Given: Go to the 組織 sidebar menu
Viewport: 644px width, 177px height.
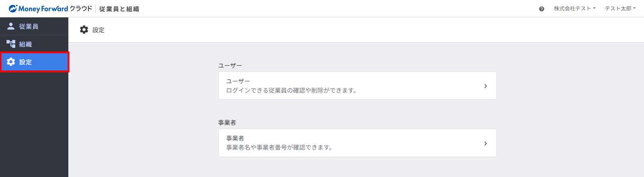Looking at the screenshot, I should [34, 44].
